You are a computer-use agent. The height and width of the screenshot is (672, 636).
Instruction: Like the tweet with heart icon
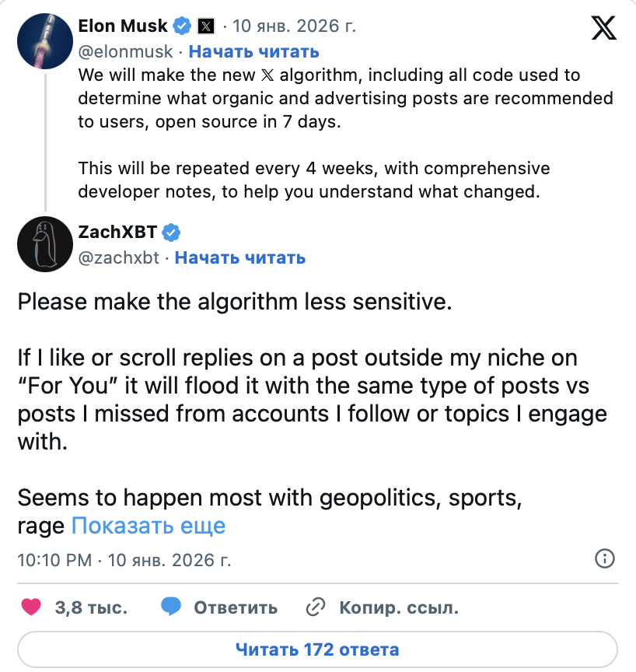30,607
